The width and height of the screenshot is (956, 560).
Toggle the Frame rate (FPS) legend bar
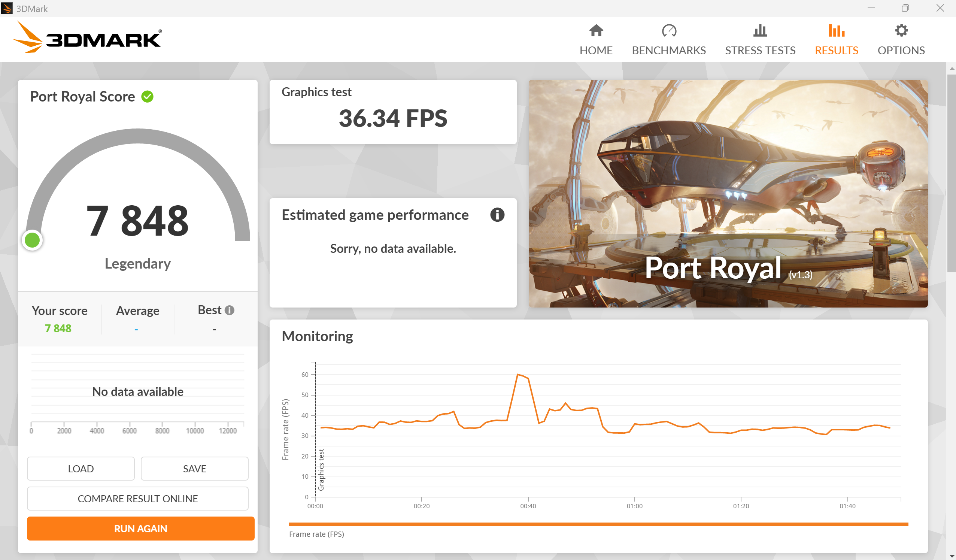click(598, 525)
